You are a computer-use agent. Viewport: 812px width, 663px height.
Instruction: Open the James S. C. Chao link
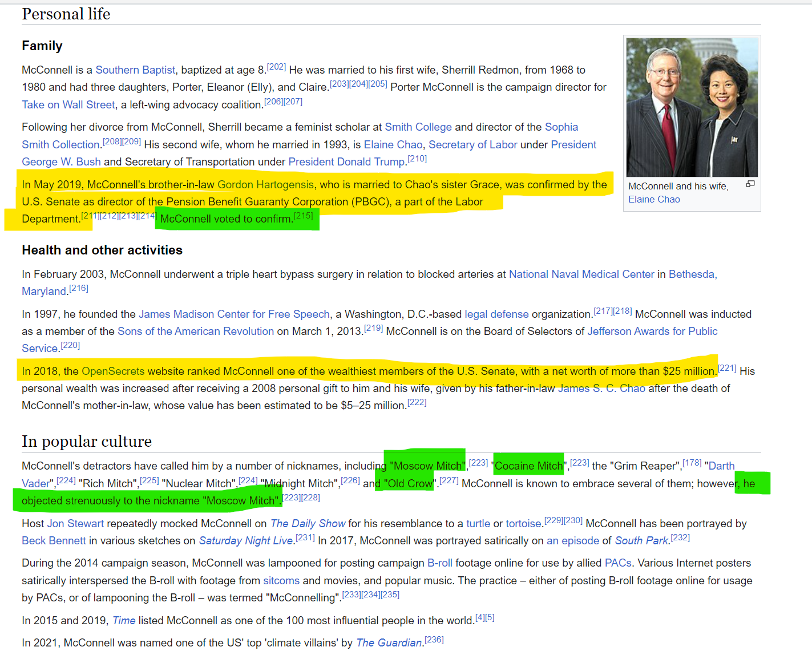coord(601,388)
